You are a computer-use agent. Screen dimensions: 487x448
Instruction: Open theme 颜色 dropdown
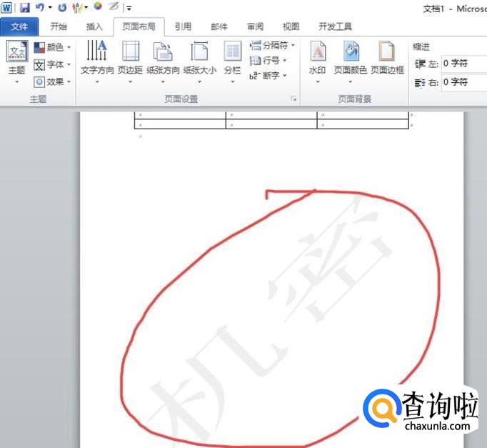[x=52, y=48]
